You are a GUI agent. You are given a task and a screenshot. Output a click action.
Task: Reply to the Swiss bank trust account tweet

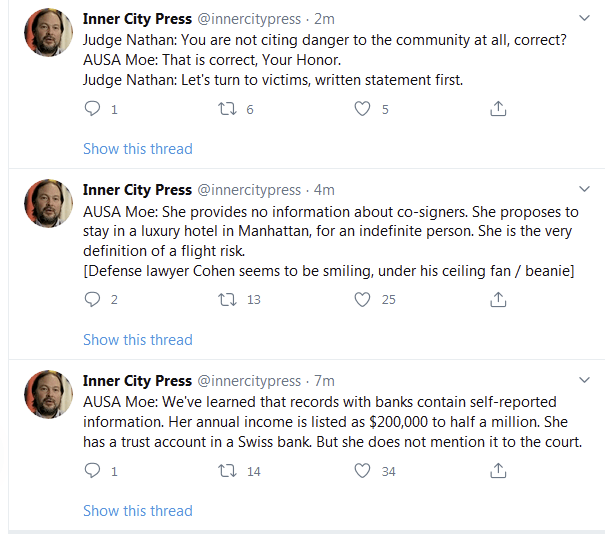click(93, 470)
